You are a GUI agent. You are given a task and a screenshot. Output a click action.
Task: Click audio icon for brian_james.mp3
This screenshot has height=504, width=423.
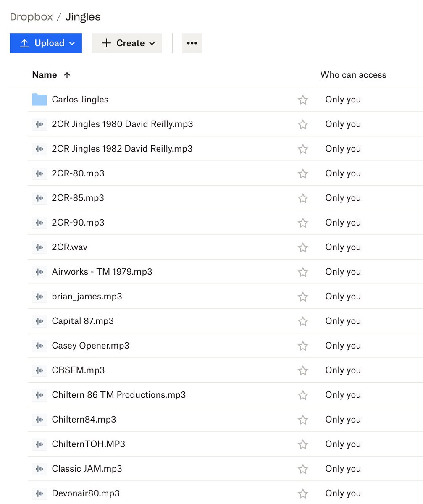click(x=39, y=297)
